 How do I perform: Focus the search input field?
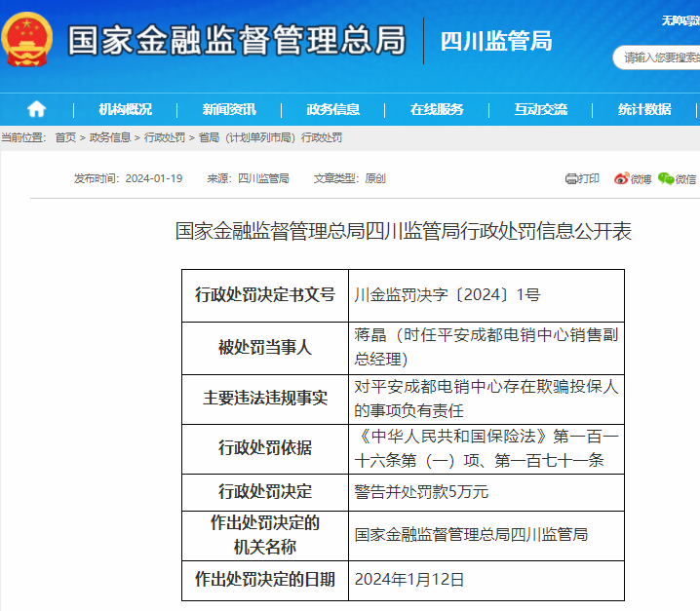click(x=657, y=57)
